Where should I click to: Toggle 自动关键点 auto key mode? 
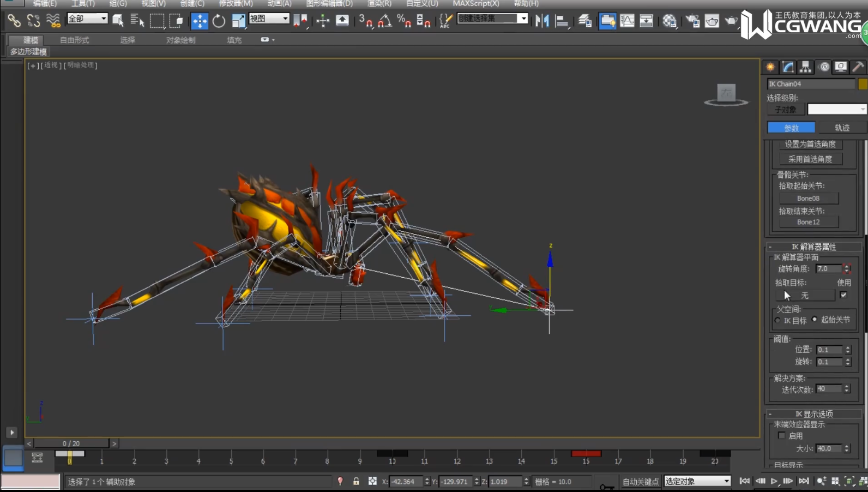tap(641, 482)
